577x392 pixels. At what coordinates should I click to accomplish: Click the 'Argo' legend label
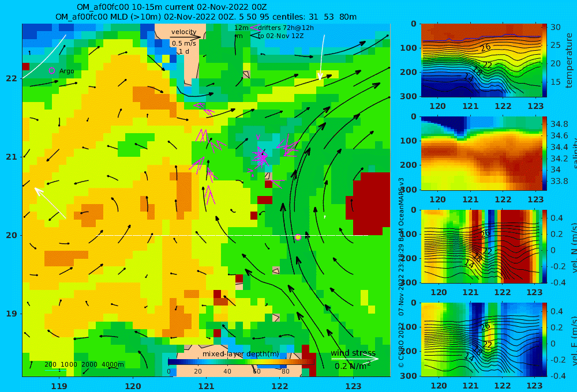(66, 71)
